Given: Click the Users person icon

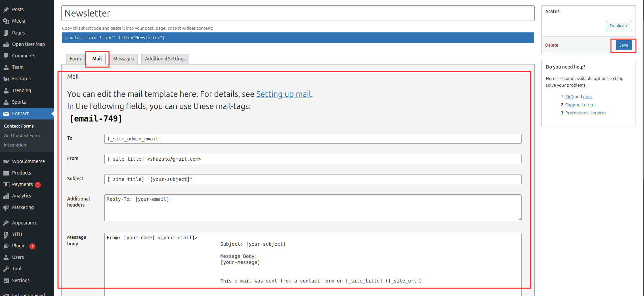Looking at the screenshot, I should point(6,257).
